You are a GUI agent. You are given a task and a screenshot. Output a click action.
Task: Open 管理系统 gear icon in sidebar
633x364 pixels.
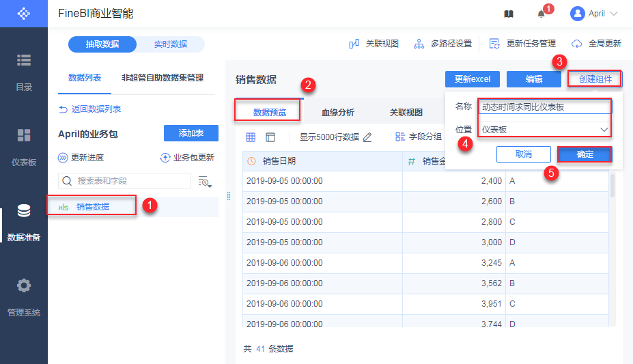[x=24, y=285]
